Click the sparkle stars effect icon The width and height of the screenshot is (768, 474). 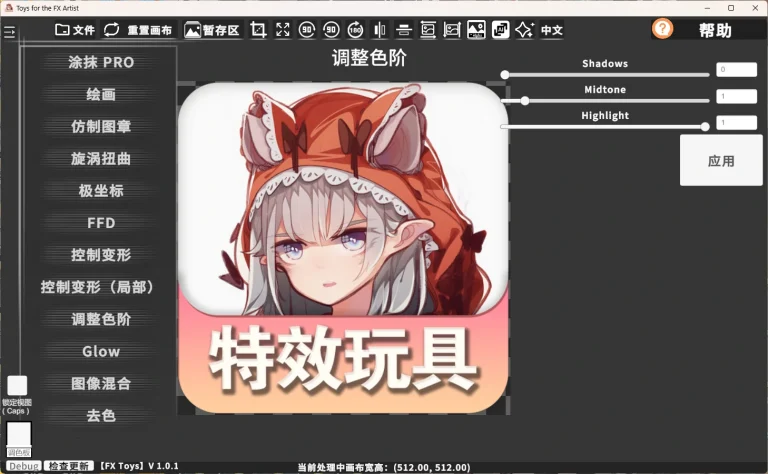click(524, 30)
